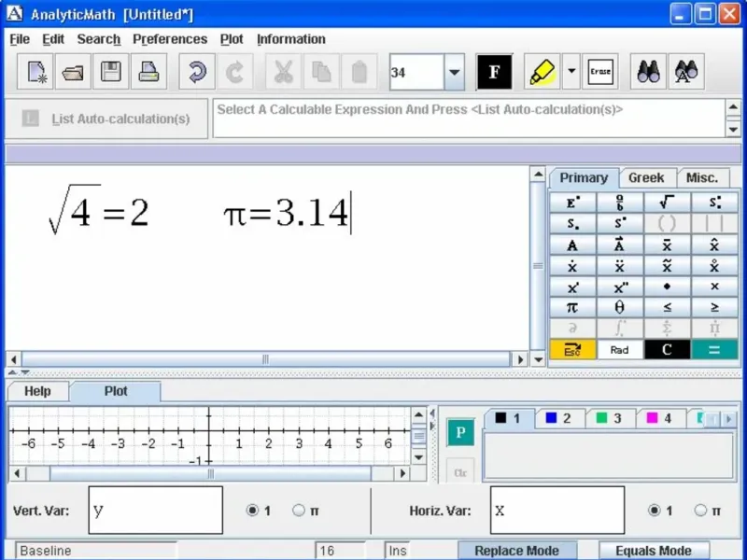This screenshot has width=747, height=560.
Task: Click the editor horizontal scrollbar thumb
Action: click(266, 359)
